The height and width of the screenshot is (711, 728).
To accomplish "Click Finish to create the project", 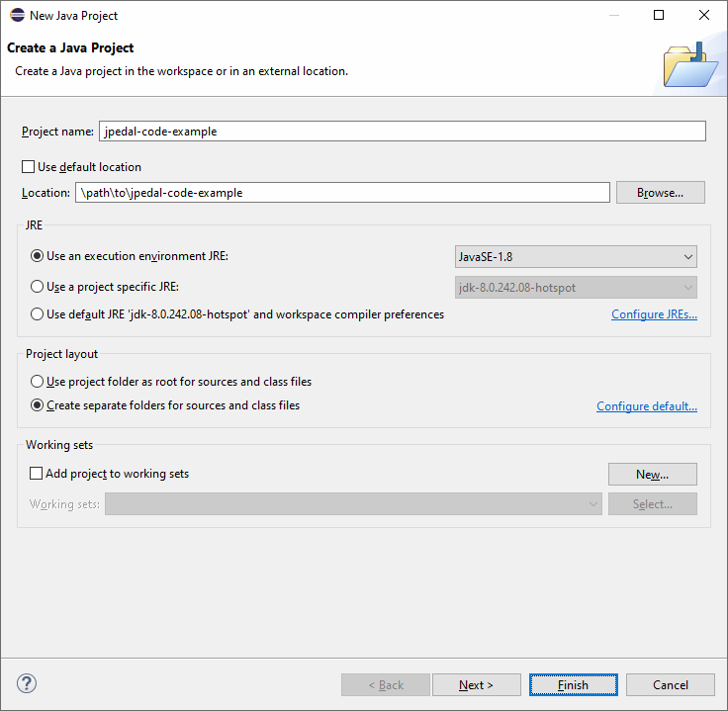I will (x=573, y=684).
